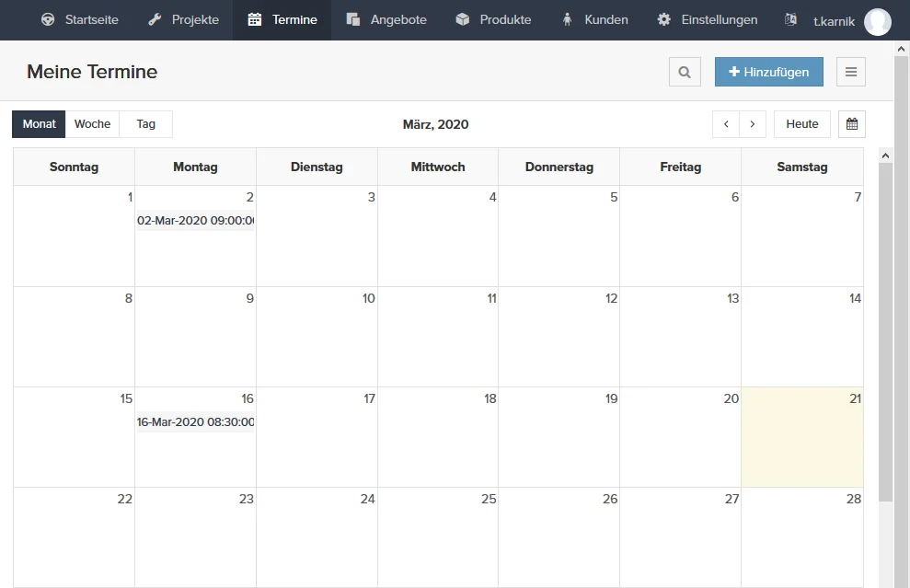Switch to Woche view
910x588 pixels.
pos(92,124)
